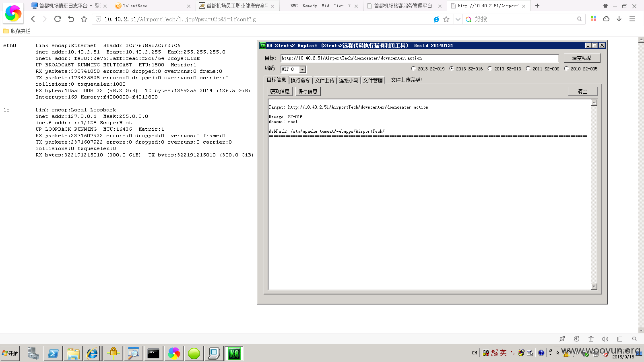
Task: Click the 清空 button
Action: [582, 91]
